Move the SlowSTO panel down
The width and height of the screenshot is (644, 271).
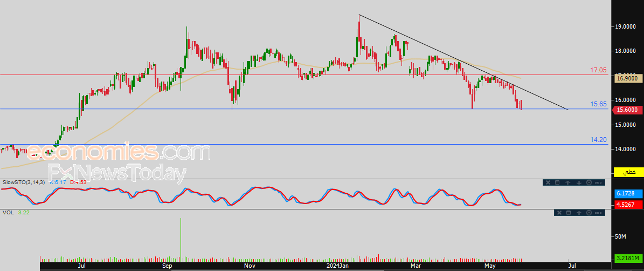(x=578, y=182)
